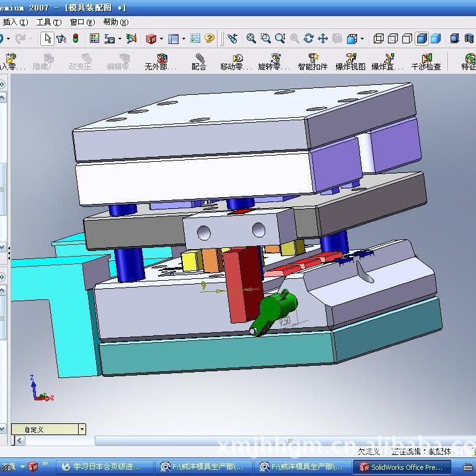476x476 pixels.
Task: Toggle the Shaded display mode cube
Action: tap(436, 38)
